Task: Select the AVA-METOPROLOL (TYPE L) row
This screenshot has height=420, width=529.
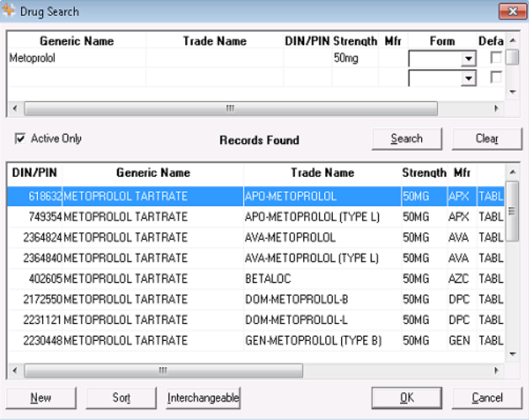Action: coord(256,258)
